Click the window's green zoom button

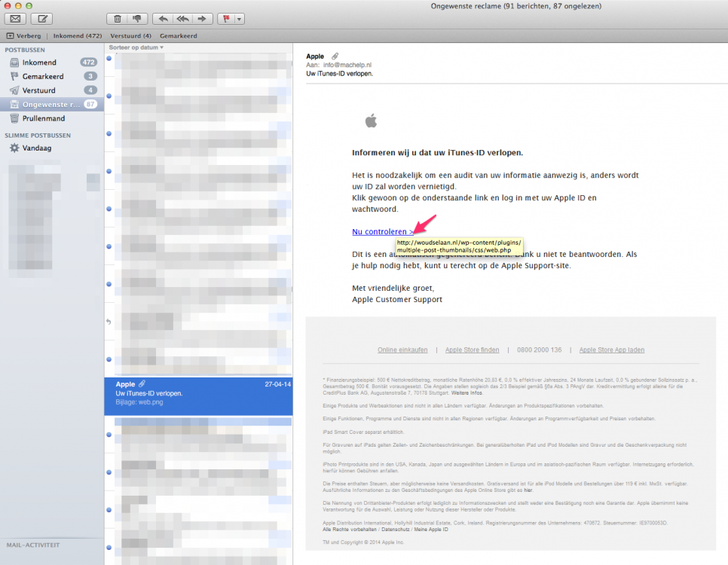(29, 5)
